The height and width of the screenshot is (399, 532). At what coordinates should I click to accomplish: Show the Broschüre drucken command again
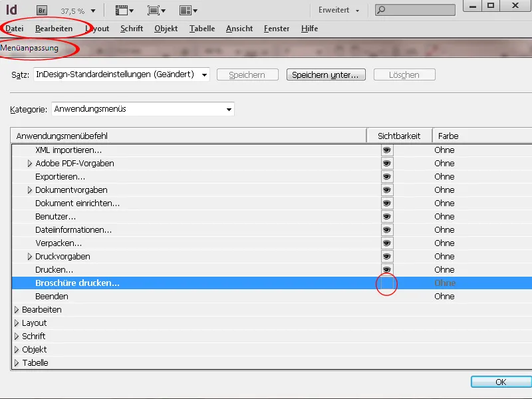click(387, 283)
